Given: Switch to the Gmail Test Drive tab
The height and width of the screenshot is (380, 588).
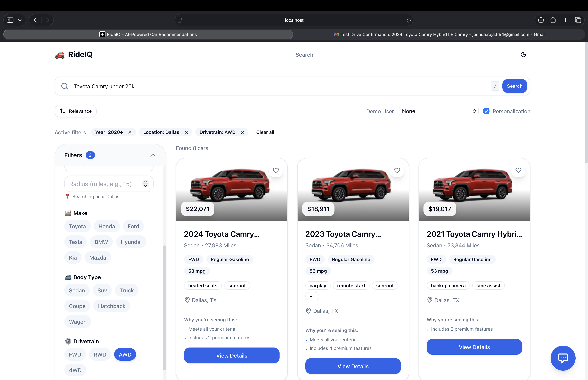Looking at the screenshot, I should (x=439, y=35).
